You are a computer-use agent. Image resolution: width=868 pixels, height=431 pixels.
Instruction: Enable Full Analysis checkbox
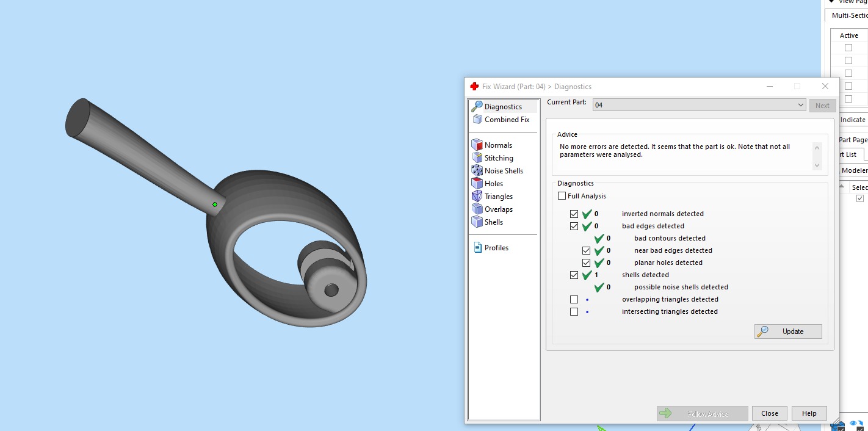pos(562,196)
